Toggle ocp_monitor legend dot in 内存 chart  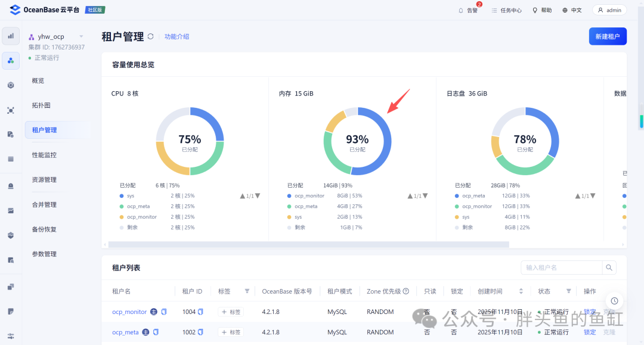point(289,195)
